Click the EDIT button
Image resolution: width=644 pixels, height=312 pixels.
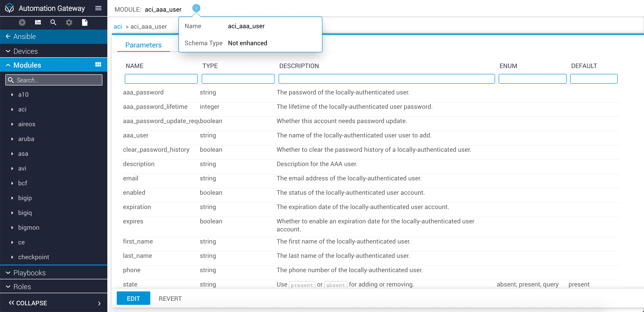coord(133,298)
